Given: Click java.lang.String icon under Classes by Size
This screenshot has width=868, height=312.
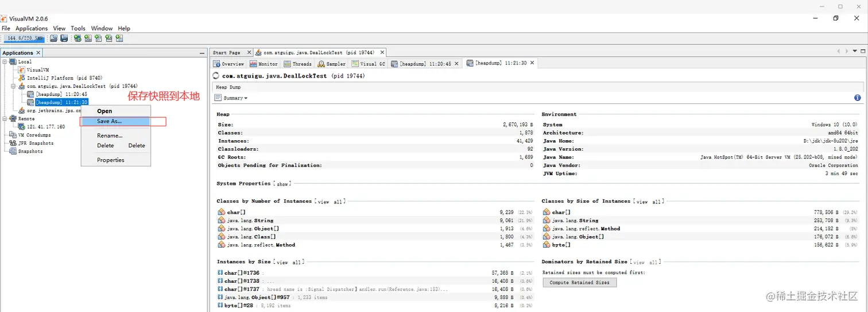Looking at the screenshot, I should tap(546, 221).
